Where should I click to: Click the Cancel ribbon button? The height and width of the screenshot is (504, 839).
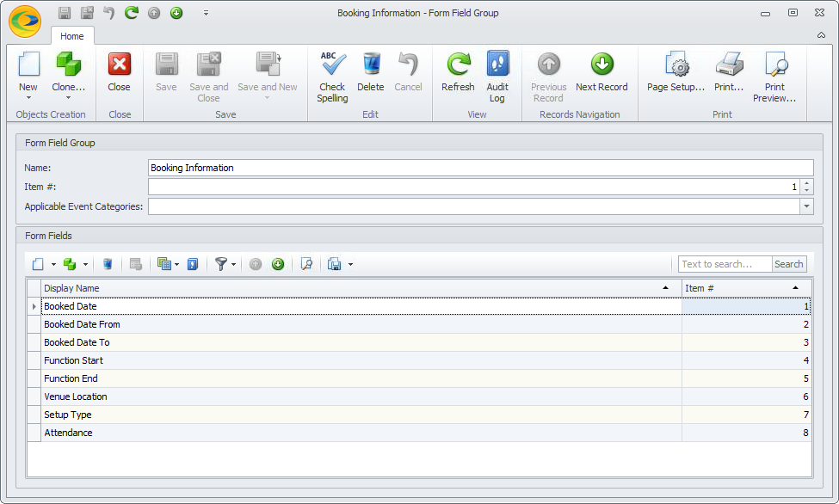pos(408,72)
